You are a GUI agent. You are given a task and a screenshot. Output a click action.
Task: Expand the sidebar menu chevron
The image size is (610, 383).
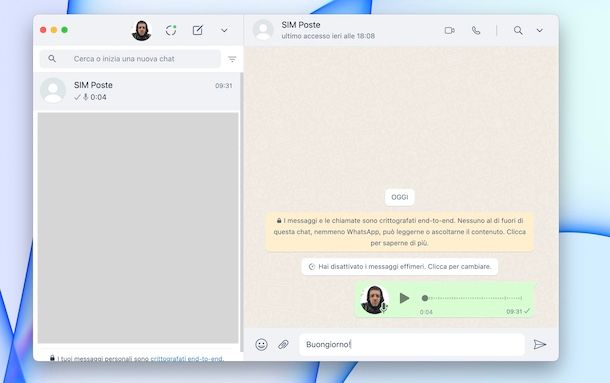pyautogui.click(x=224, y=30)
